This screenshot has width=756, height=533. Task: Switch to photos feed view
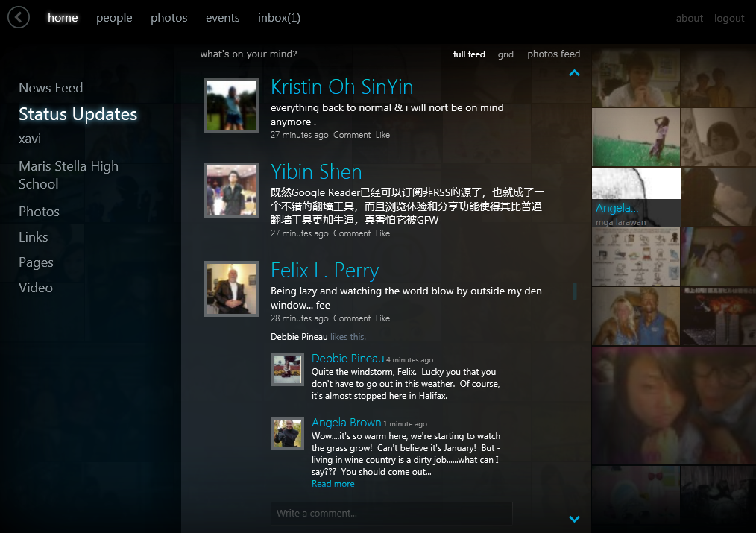pyautogui.click(x=553, y=54)
